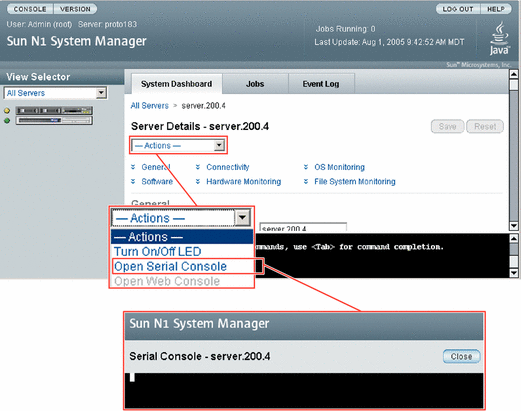Click the chevron icon beside Connectivity

tap(198, 167)
